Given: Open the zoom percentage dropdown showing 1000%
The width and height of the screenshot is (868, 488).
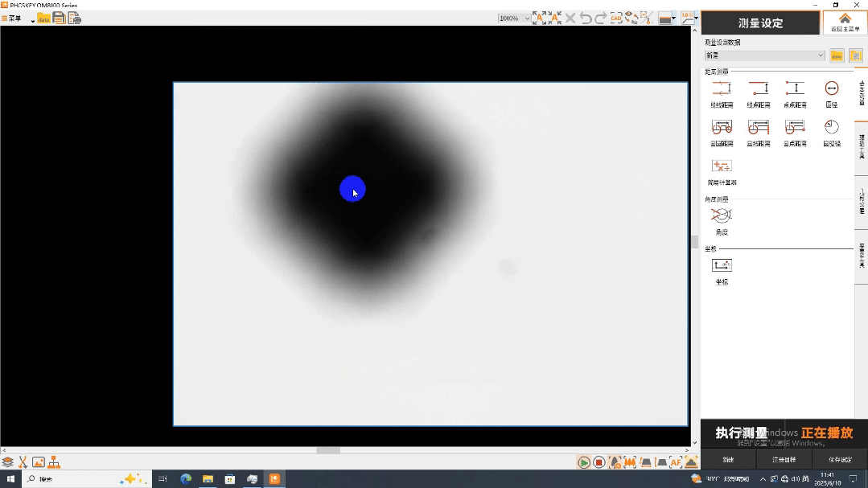Looking at the screenshot, I should tap(514, 18).
